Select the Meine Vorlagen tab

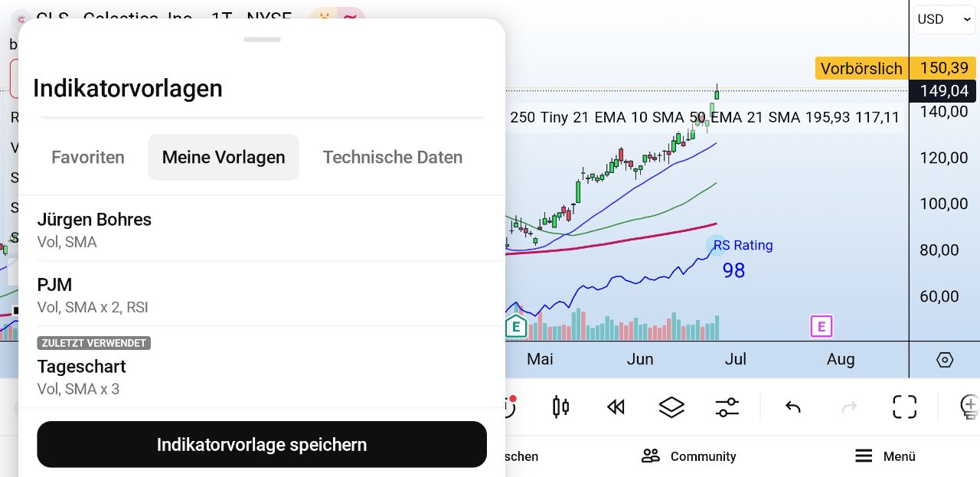click(x=224, y=158)
